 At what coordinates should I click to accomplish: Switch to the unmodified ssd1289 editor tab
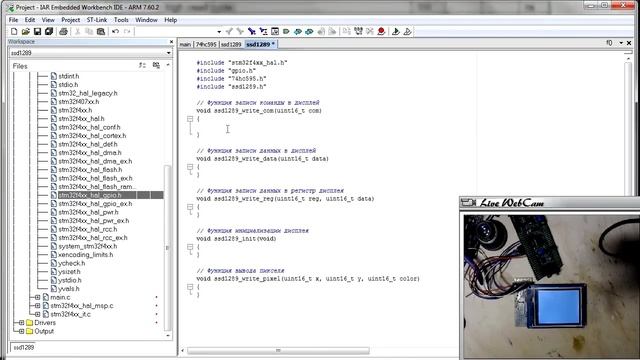click(231, 44)
